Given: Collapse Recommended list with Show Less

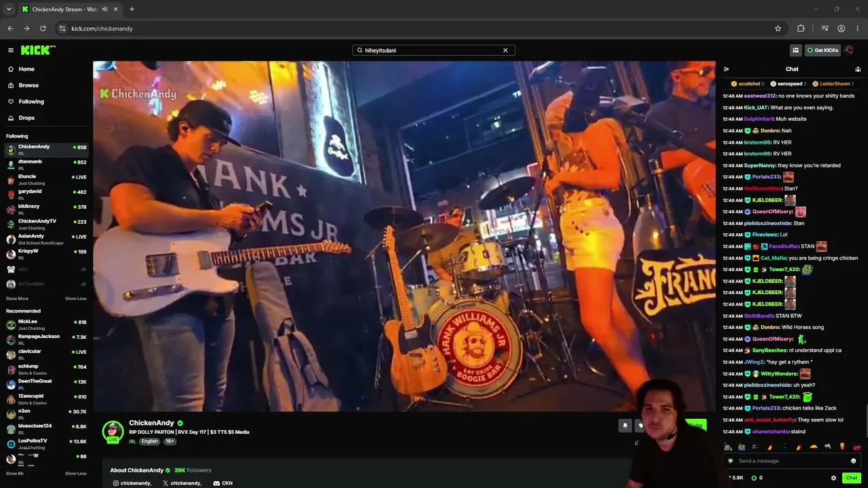Looking at the screenshot, I should (76, 474).
